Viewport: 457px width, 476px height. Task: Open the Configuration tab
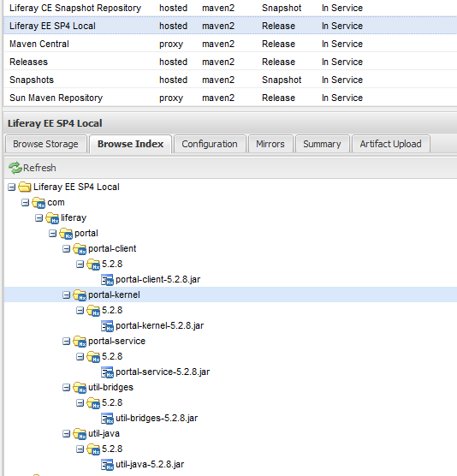point(210,144)
